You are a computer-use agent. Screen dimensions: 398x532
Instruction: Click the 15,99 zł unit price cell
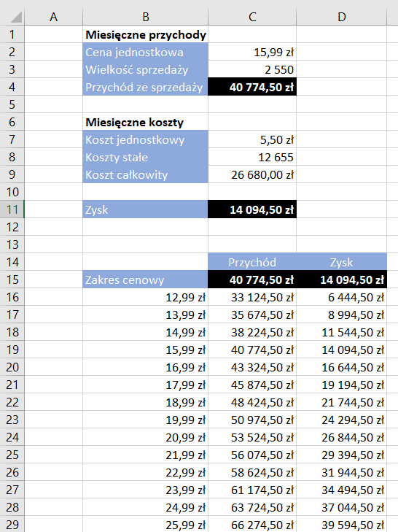click(x=252, y=52)
